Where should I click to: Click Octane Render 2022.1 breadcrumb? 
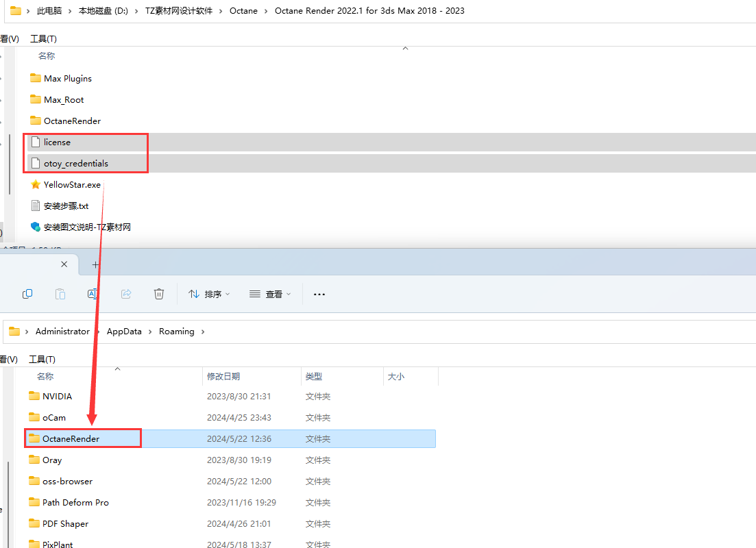click(369, 10)
